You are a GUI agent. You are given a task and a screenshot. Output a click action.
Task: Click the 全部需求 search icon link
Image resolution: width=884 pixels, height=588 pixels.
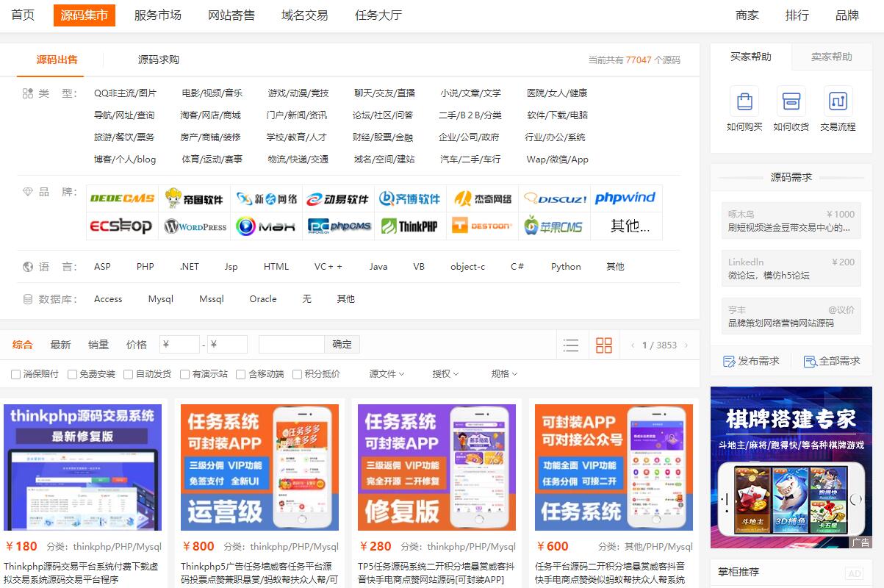coord(832,361)
